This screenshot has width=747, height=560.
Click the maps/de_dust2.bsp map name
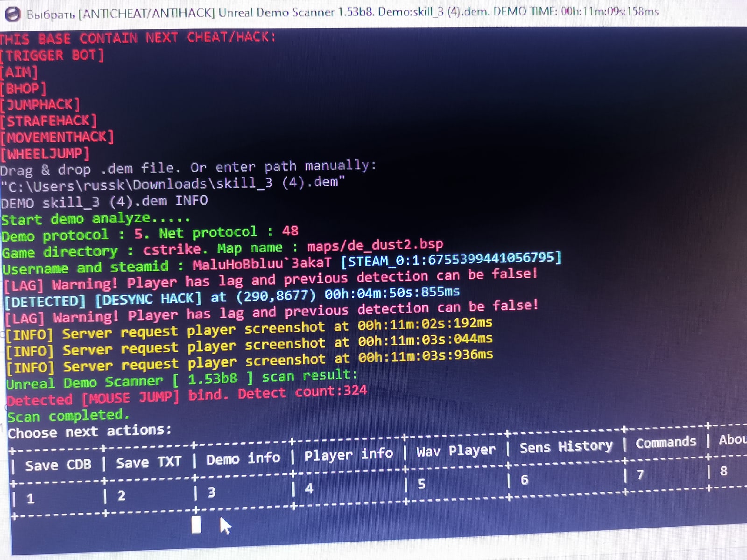tap(375, 245)
